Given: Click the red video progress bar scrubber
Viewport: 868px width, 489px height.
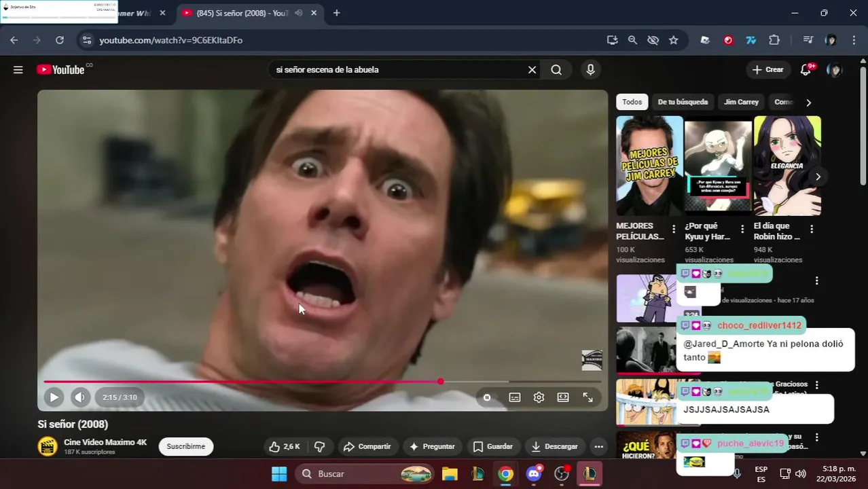Looking at the screenshot, I should point(441,382).
